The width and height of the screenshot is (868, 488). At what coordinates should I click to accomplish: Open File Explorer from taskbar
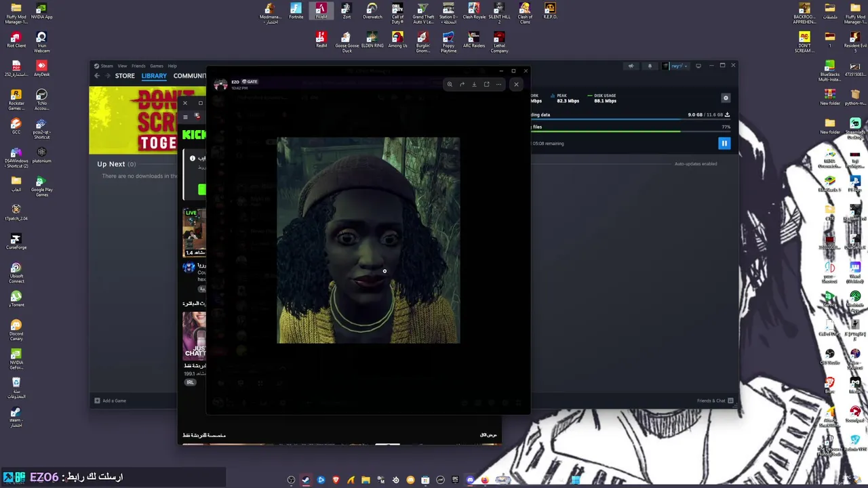366,480
